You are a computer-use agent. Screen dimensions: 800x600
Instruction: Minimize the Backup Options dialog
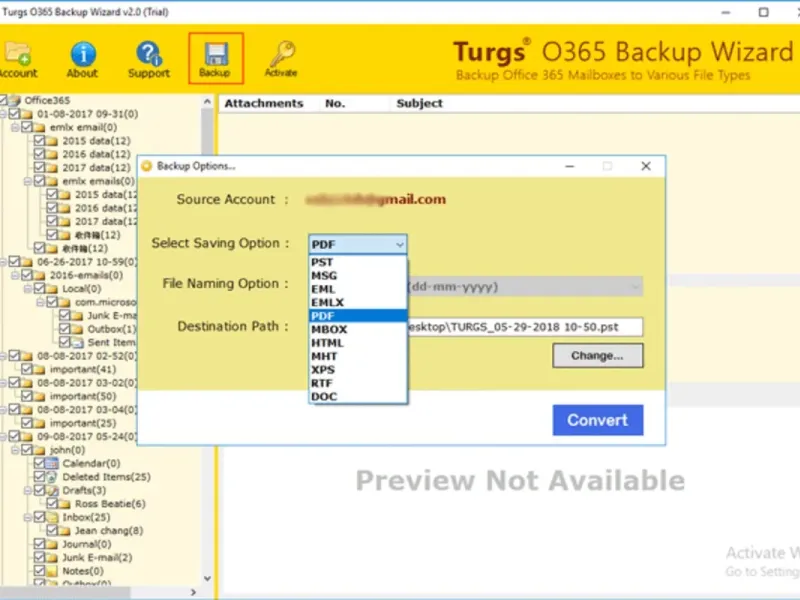[570, 166]
